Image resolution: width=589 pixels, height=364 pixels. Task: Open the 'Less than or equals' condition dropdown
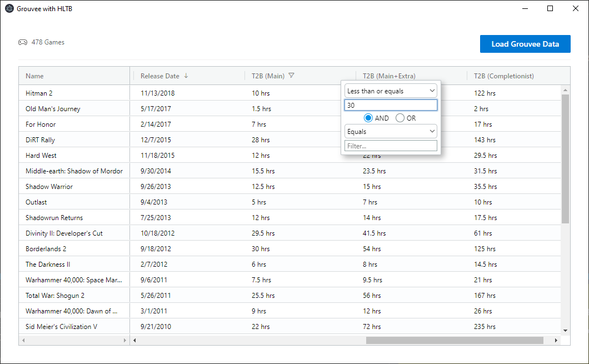(391, 91)
